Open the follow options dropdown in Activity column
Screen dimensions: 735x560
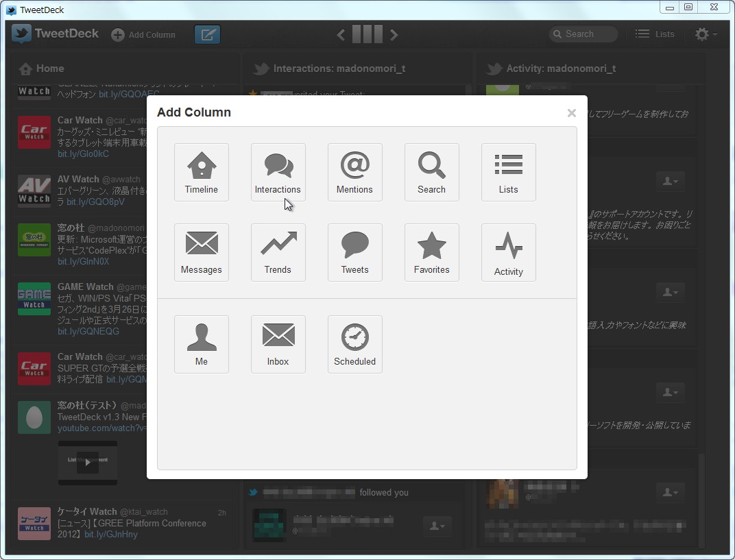(x=671, y=180)
